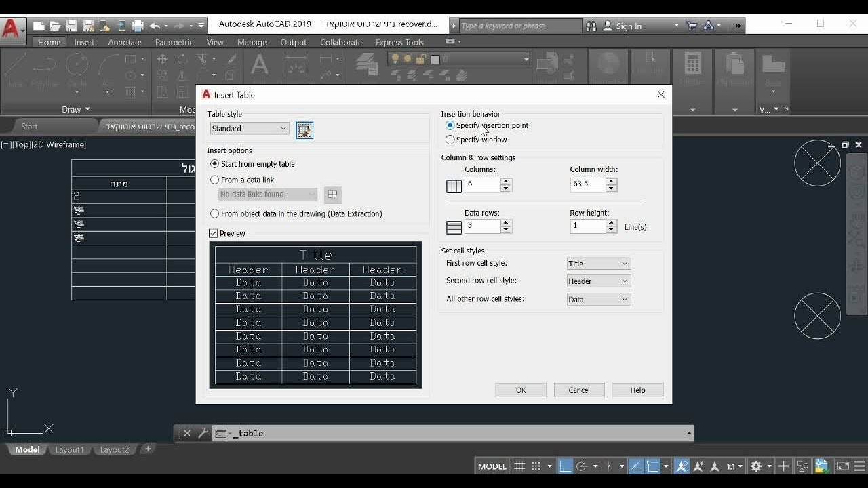Toggle drawing grid display in status bar
The width and height of the screenshot is (868, 488).
pyautogui.click(x=519, y=466)
